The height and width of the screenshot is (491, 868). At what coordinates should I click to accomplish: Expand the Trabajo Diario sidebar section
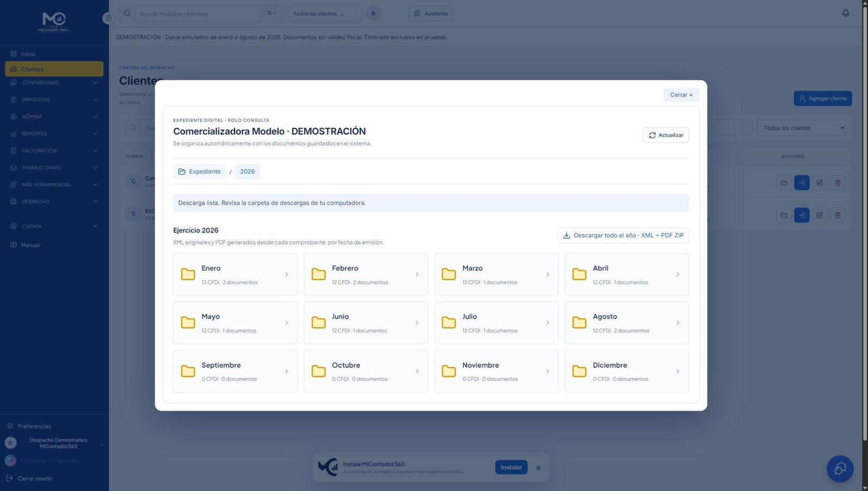(x=54, y=168)
